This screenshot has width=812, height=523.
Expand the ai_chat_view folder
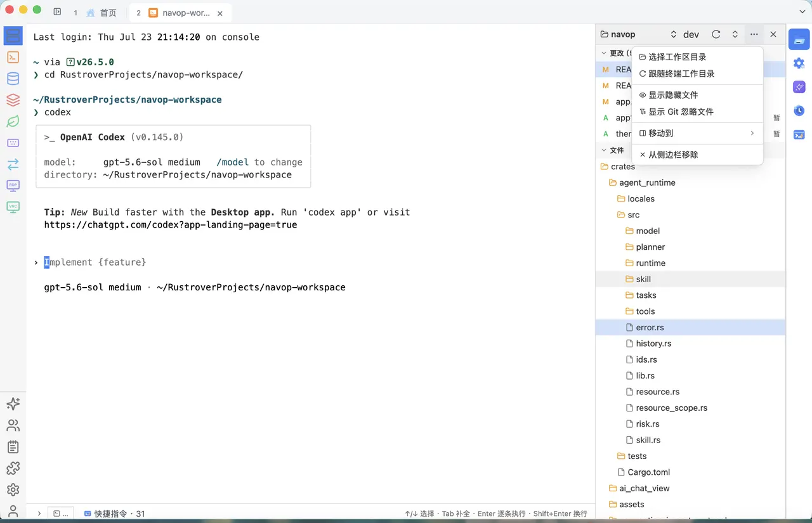pos(691,488)
